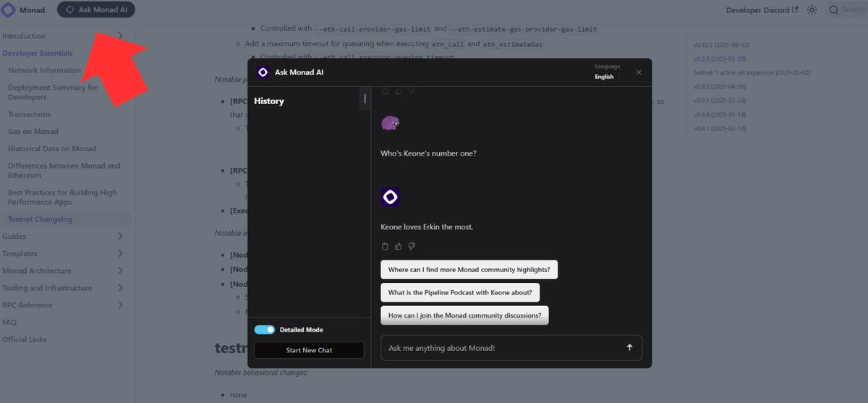This screenshot has width=868, height=403.
Task: Close the Ask Monad AI dialog
Action: coord(639,72)
